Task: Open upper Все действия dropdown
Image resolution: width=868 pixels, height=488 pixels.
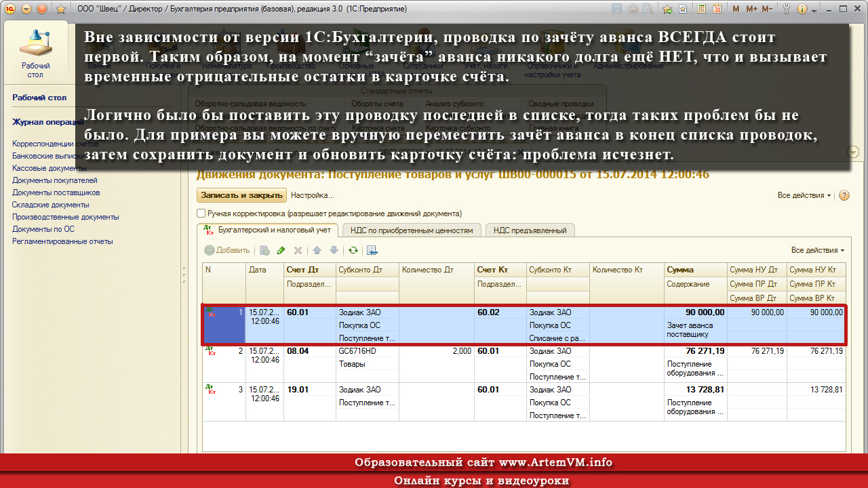Action: [x=805, y=195]
